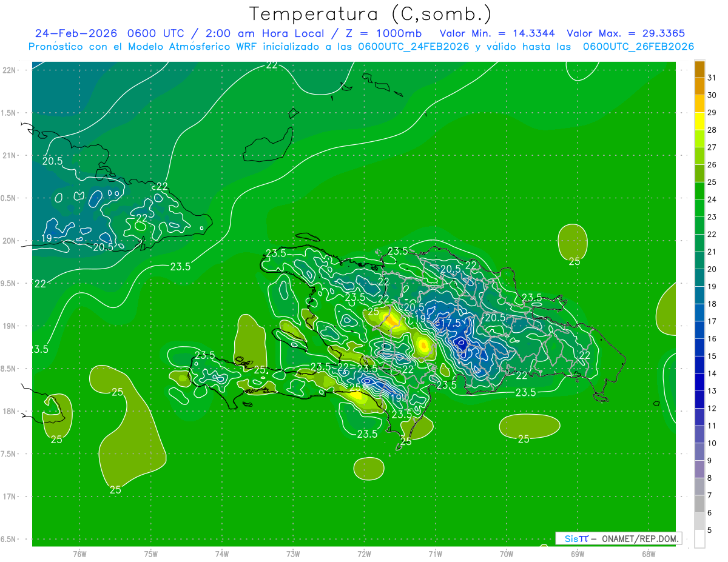
Task: Pick the green legend swatch between 23 and 24
Action: [699, 209]
